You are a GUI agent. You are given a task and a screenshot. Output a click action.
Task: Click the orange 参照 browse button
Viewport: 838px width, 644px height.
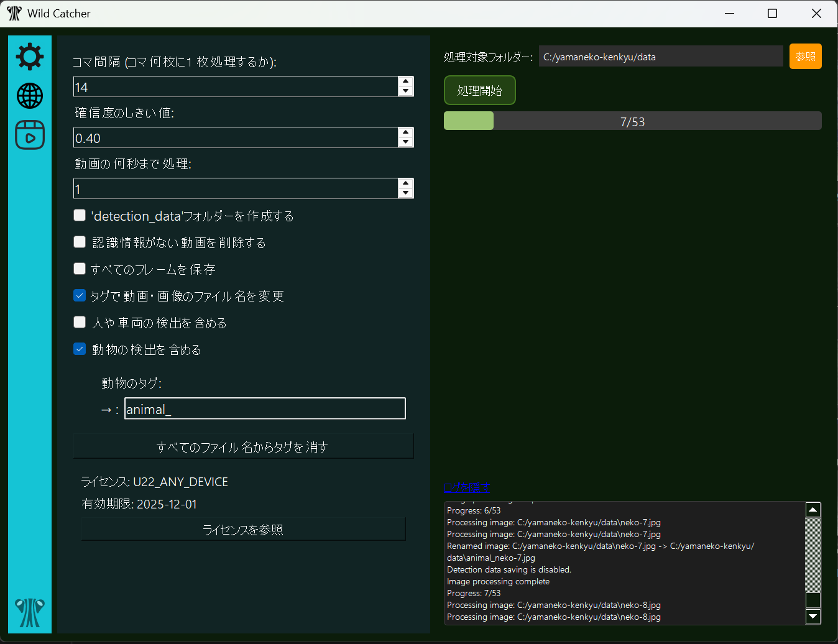click(x=805, y=56)
